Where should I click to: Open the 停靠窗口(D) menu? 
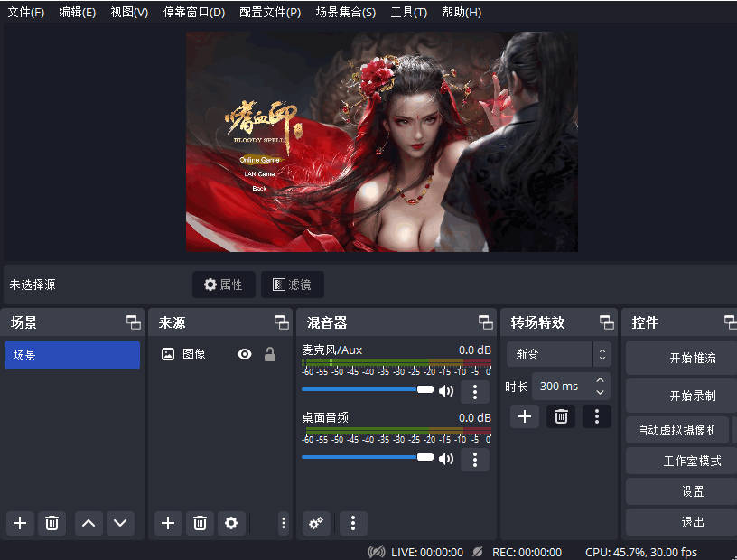pos(194,13)
